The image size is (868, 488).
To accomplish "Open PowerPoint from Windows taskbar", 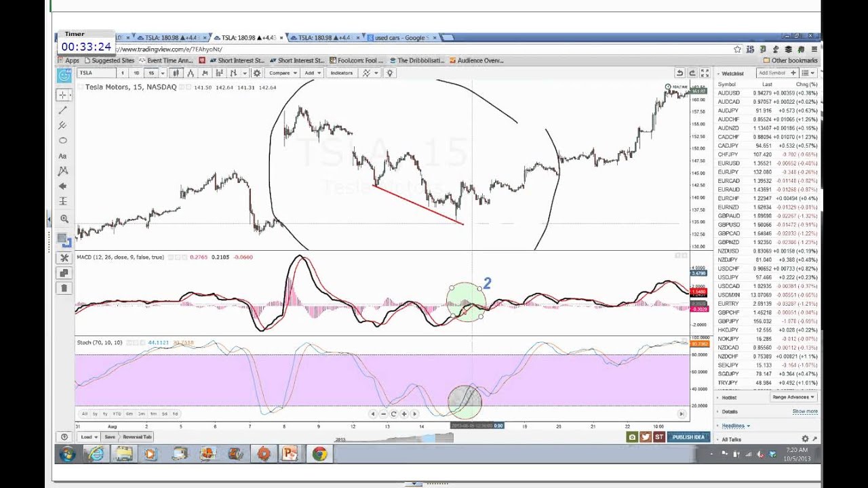I will coord(290,454).
